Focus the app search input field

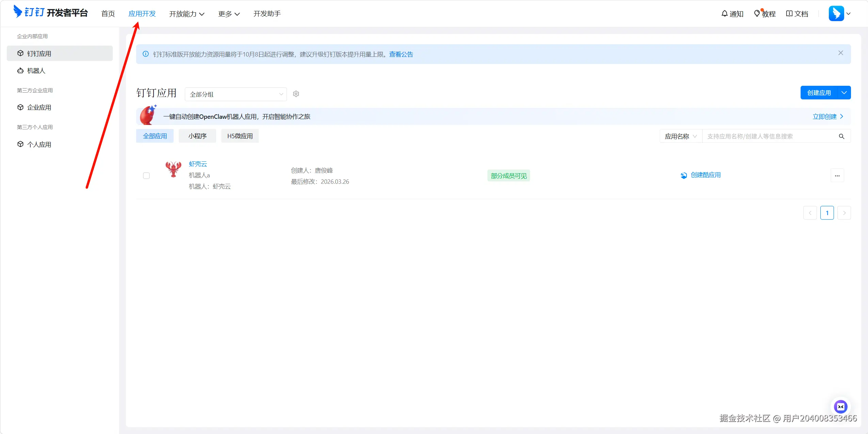[770, 136]
